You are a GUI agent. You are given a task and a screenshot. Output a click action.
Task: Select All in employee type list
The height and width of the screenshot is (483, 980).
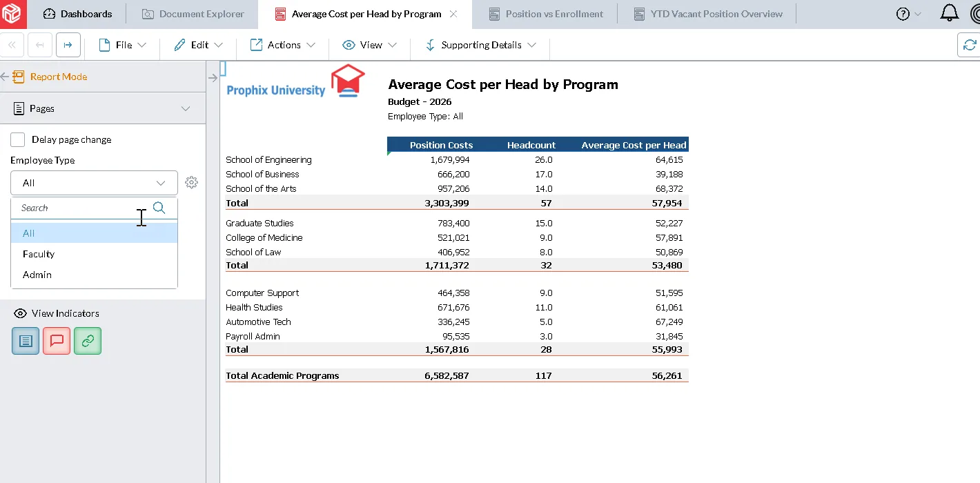94,233
